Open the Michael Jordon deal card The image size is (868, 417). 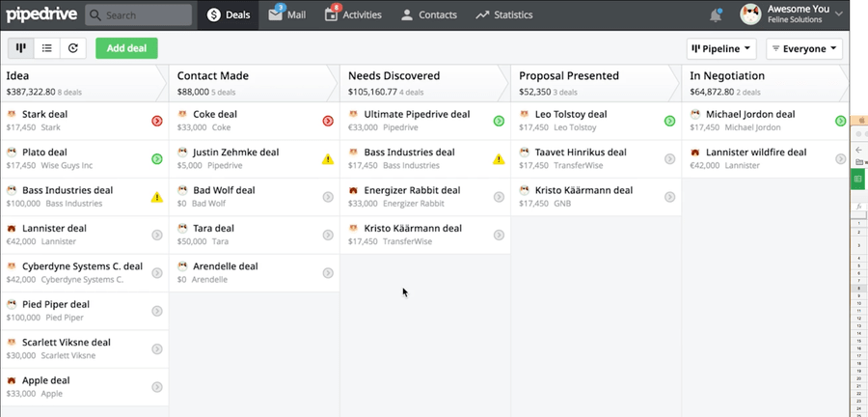click(766, 121)
